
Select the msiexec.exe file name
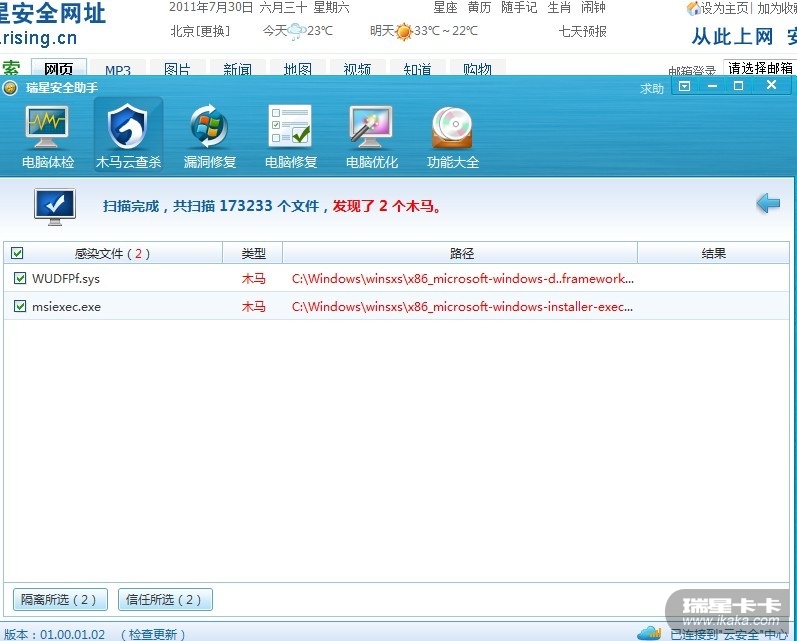click(66, 307)
